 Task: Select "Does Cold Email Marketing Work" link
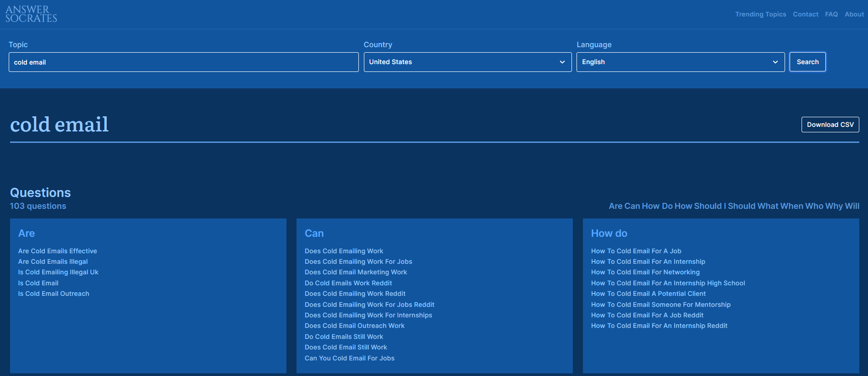pos(356,272)
